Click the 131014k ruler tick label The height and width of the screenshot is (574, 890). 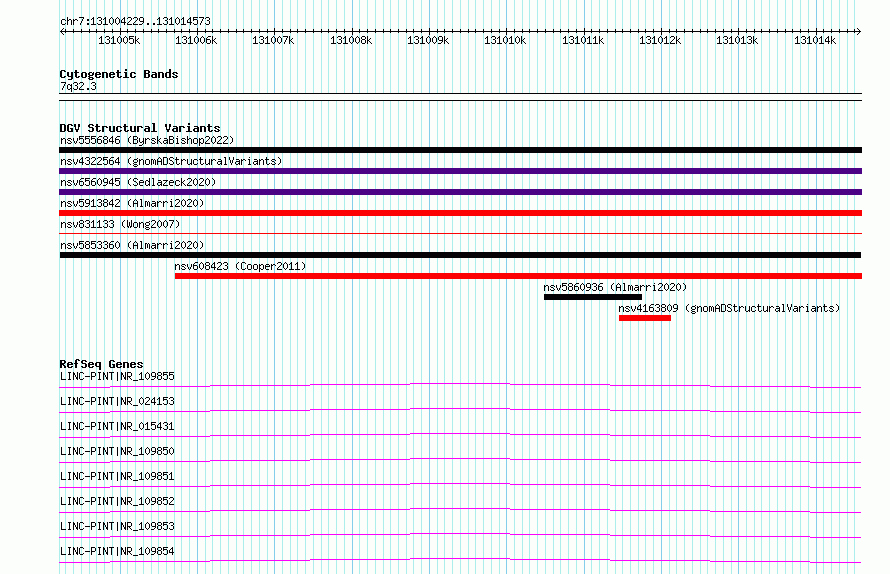click(x=816, y=40)
